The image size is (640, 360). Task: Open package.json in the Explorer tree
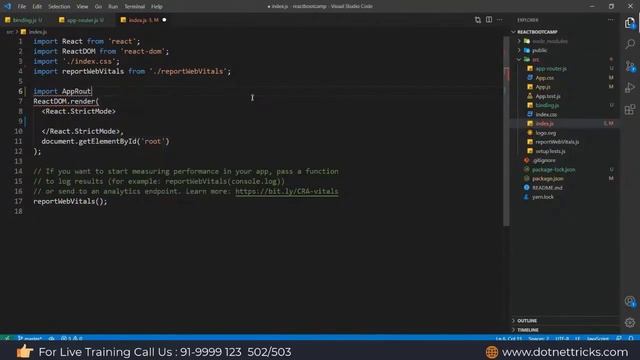(548, 178)
